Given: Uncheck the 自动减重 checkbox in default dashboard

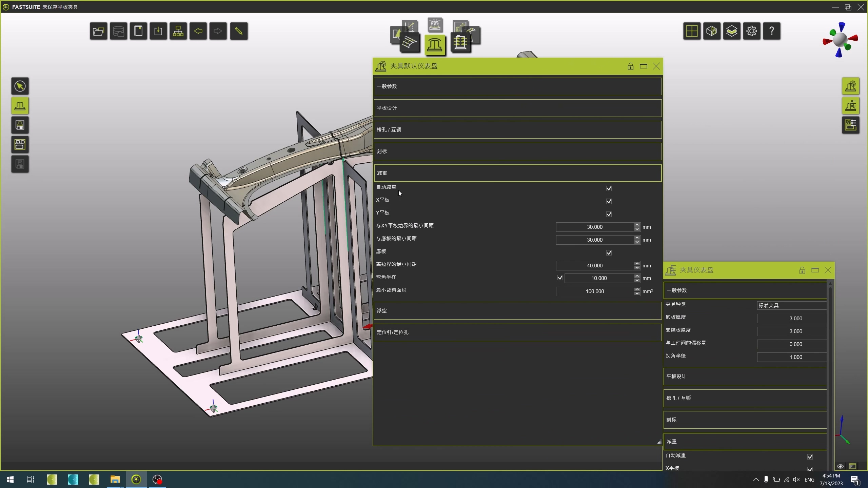Looking at the screenshot, I should click(609, 188).
